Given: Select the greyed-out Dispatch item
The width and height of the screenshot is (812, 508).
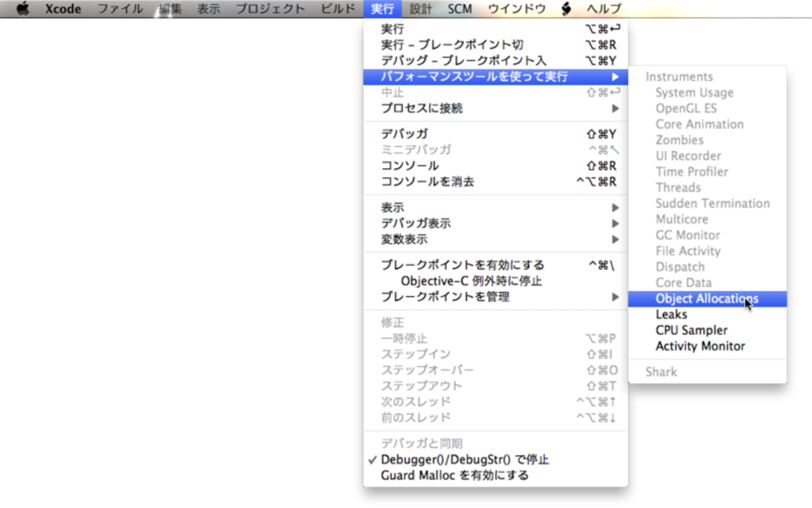Looking at the screenshot, I should point(708,267).
